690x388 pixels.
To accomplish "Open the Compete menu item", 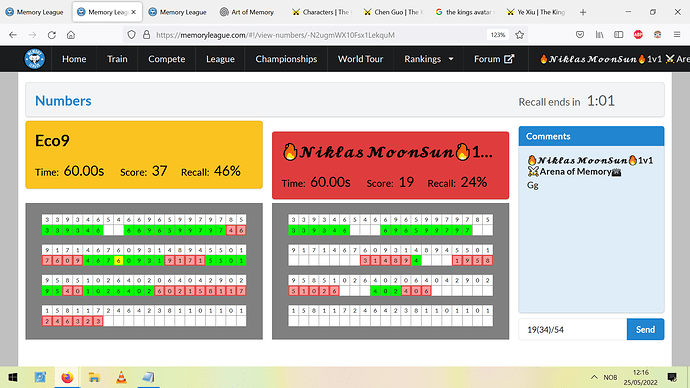I will [167, 59].
